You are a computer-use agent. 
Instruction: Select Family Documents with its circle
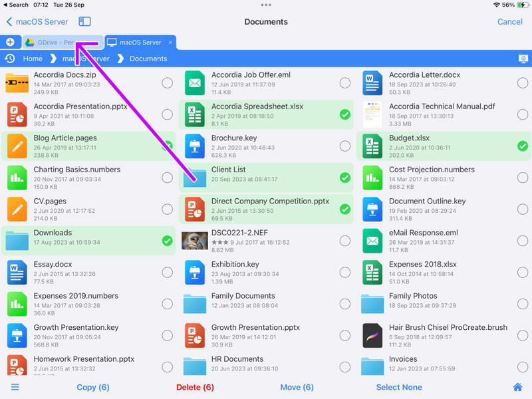click(x=345, y=304)
